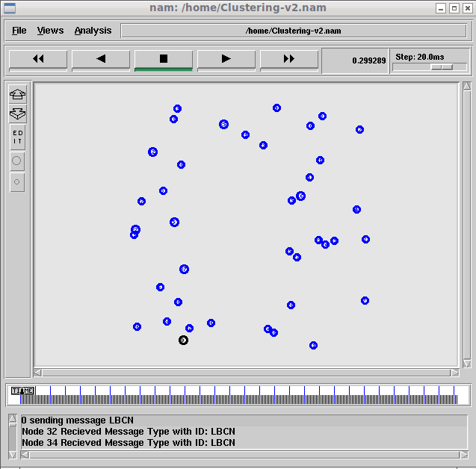The width and height of the screenshot is (476, 469).
Task: Click the /home/Clustering-v2.nam file path field
Action: [x=293, y=31]
